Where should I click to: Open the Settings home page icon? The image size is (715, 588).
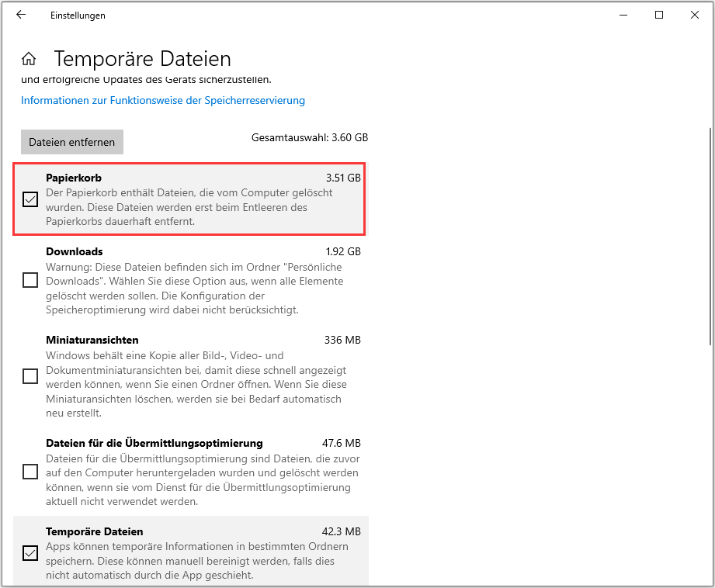(x=29, y=59)
